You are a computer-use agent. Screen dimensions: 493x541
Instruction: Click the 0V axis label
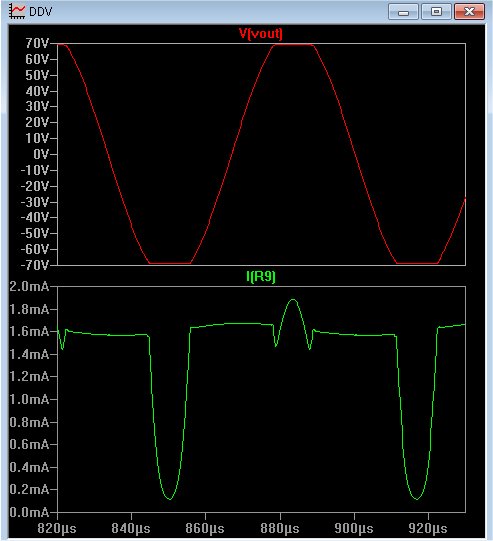(41, 154)
